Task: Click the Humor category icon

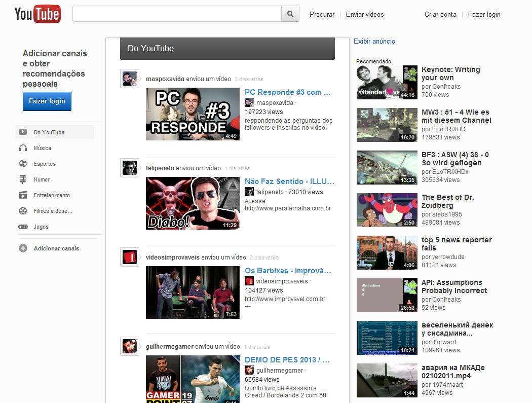Action: coord(23,179)
